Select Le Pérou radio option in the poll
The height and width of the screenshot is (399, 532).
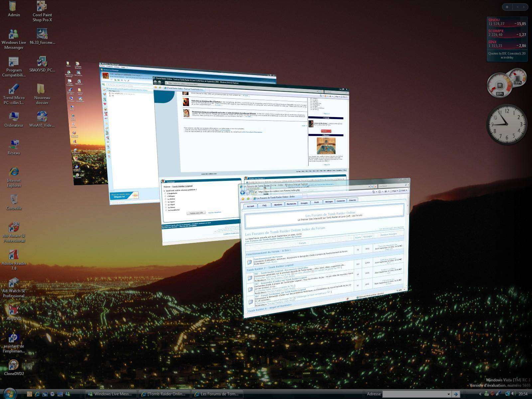click(166, 207)
